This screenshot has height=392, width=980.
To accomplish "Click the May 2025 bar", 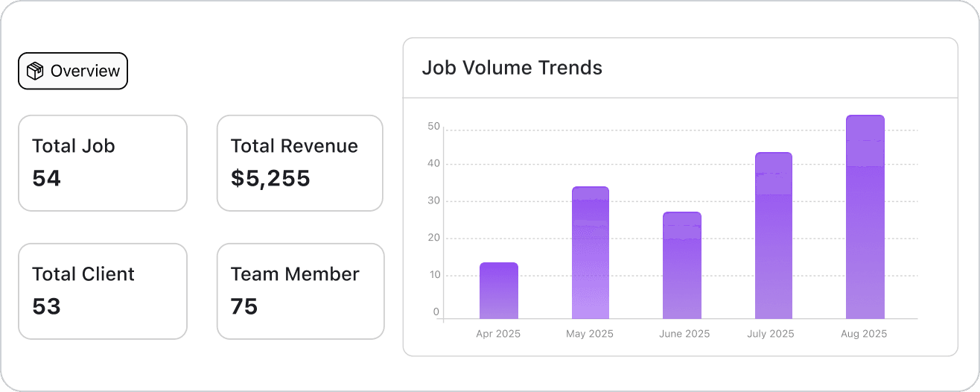I will (x=590, y=253).
